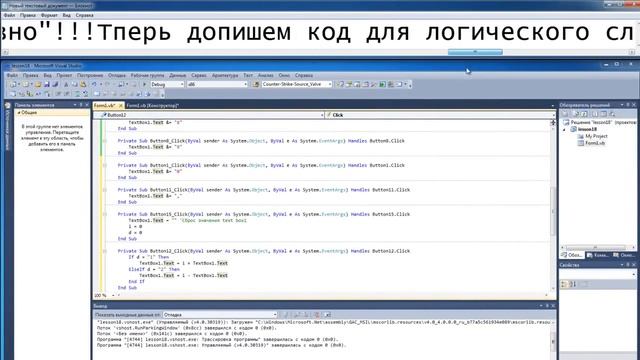Select My Project in Solution Explorer

pyautogui.click(x=596, y=136)
